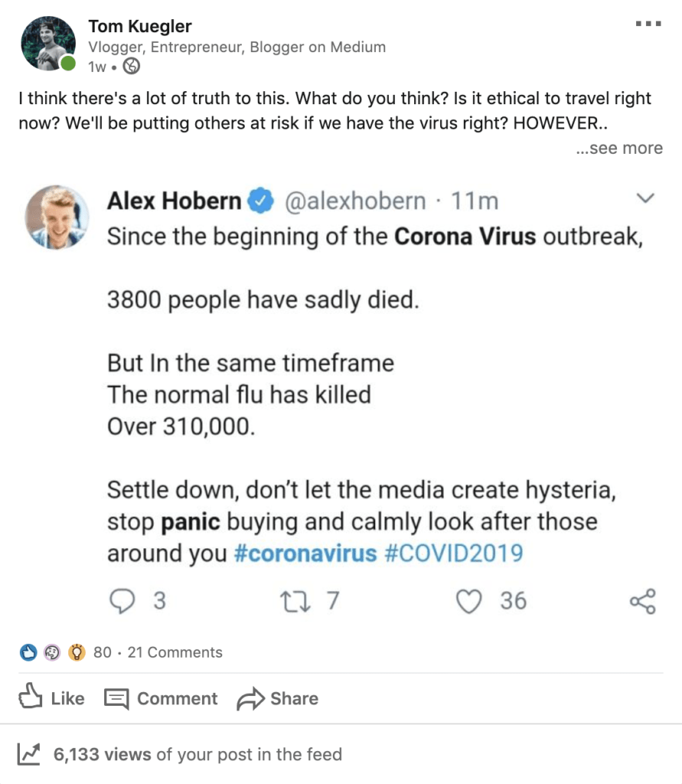Click the lightbulb insightful reaction icon
The width and height of the screenshot is (682, 784).
(x=77, y=652)
